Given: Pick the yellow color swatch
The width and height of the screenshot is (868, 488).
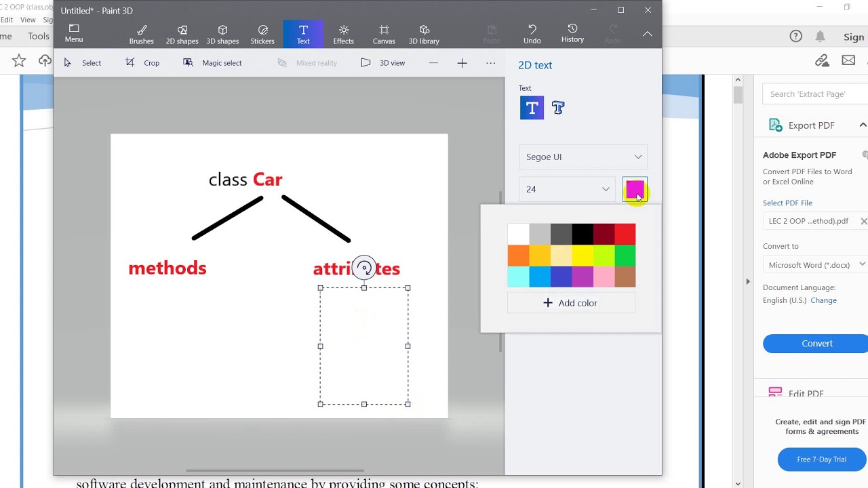Looking at the screenshot, I should coord(583,256).
